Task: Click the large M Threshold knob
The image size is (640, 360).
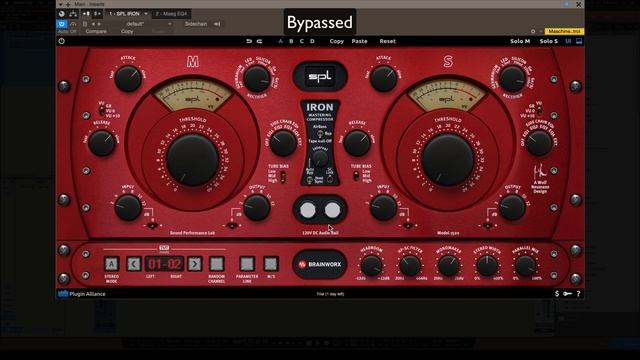Action: coord(192,160)
